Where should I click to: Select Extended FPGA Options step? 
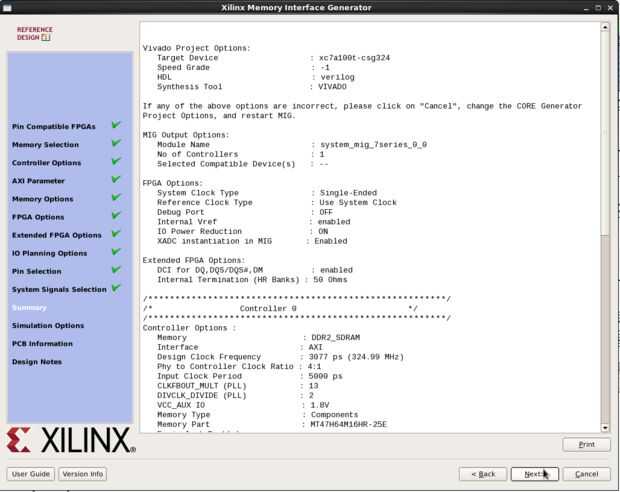click(x=57, y=235)
